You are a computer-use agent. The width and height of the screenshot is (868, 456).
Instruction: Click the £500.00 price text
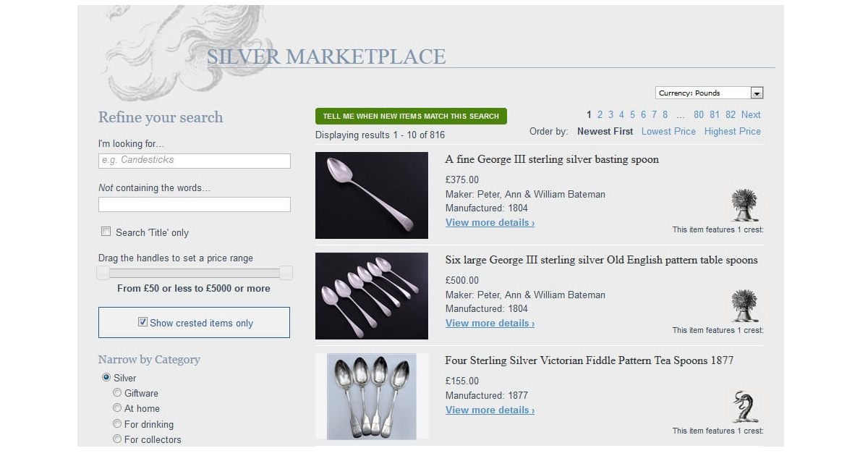[462, 280]
